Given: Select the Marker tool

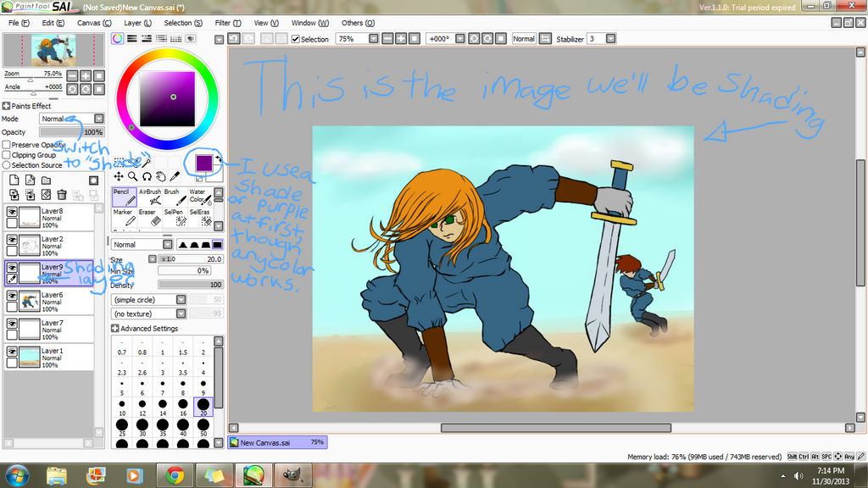Looking at the screenshot, I should pos(125,217).
